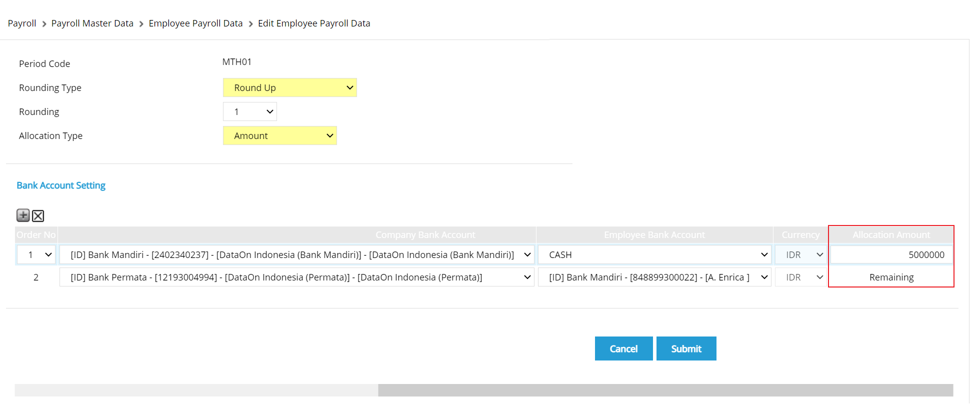
Task: Open the Bank Permata company account dropdown
Action: coord(296,277)
